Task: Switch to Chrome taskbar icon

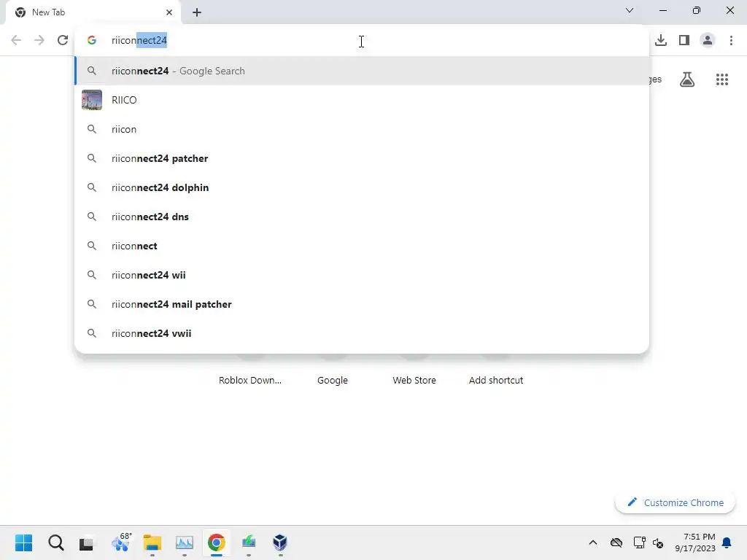Action: click(216, 542)
